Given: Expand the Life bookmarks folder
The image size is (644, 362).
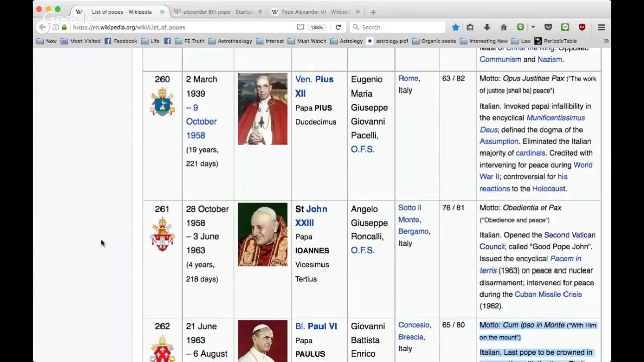Looking at the screenshot, I should [x=150, y=41].
